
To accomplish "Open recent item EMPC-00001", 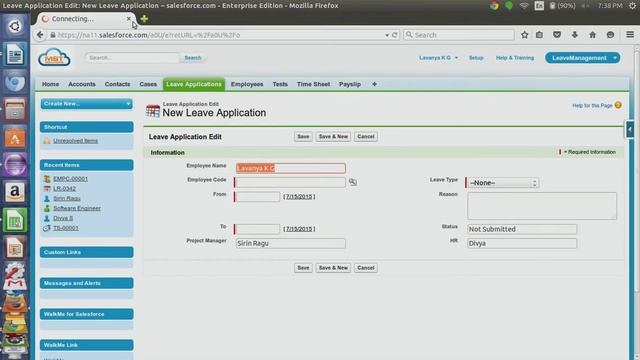I will point(71,179).
